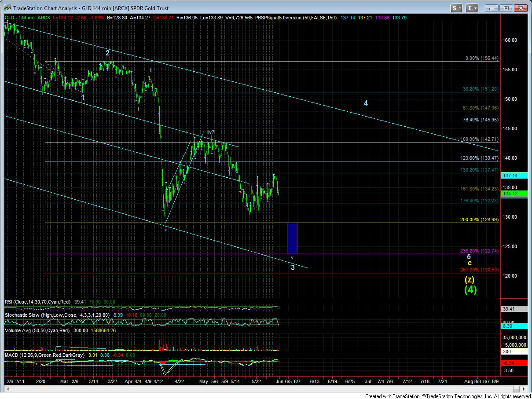Minimize the Chart Analysis window
This screenshot has width=532, height=399.
[x=494, y=8]
